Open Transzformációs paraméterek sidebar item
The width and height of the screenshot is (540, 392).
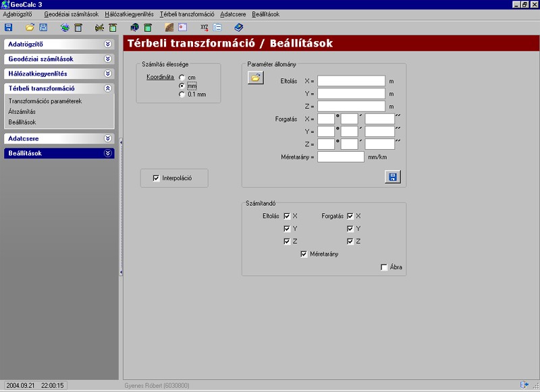(x=45, y=101)
